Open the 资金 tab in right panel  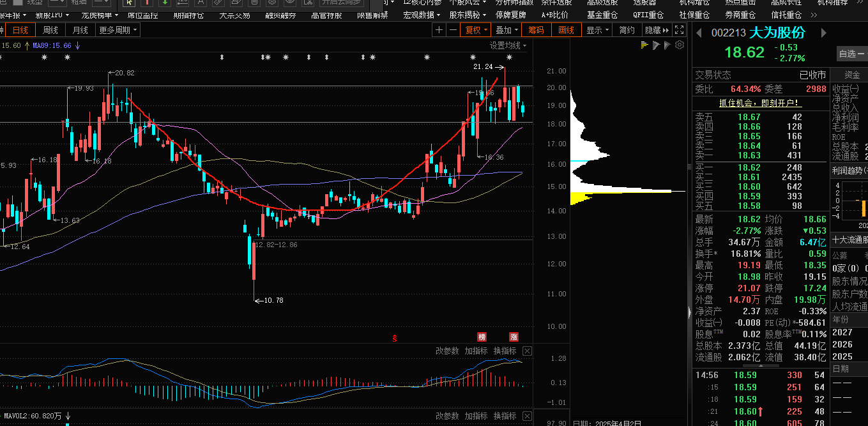(x=852, y=75)
